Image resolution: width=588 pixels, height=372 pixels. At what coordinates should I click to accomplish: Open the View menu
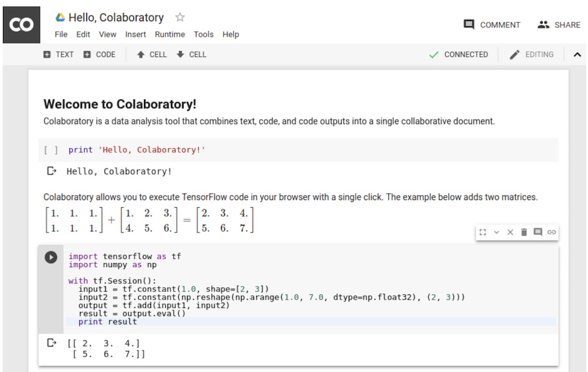click(108, 35)
